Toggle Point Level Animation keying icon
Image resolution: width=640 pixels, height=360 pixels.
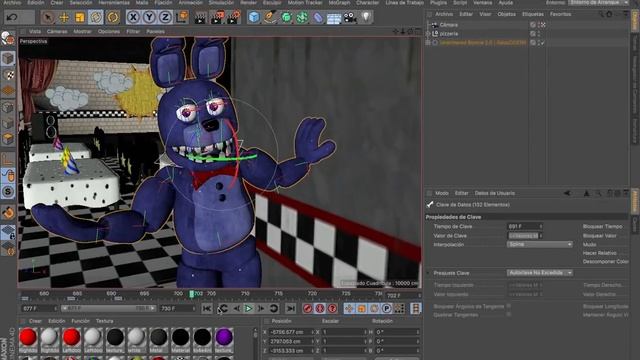tap(399, 309)
